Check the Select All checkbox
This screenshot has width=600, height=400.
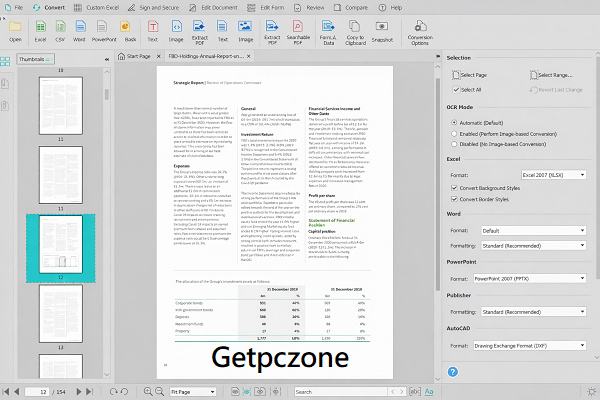pyautogui.click(x=456, y=90)
